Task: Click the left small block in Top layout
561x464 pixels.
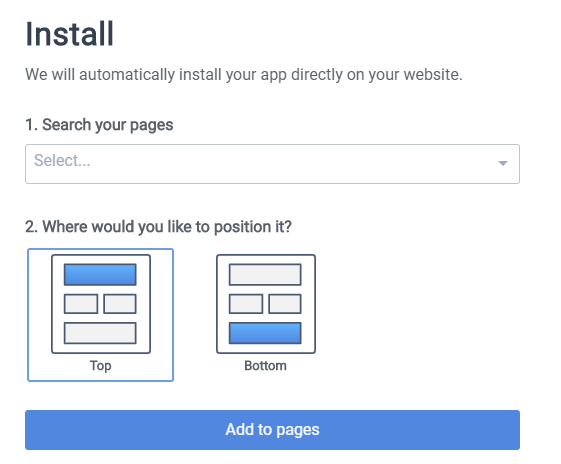Action: coord(81,304)
